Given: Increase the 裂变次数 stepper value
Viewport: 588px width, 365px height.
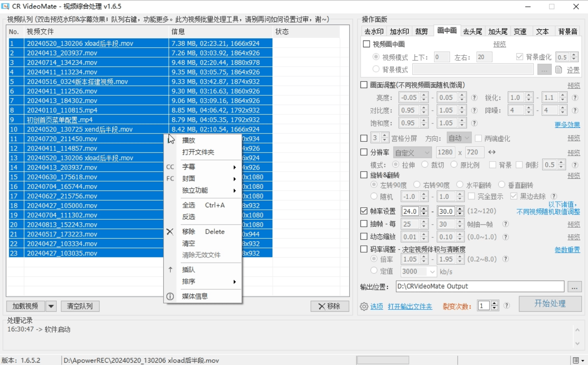Looking at the screenshot, I should point(494,303).
